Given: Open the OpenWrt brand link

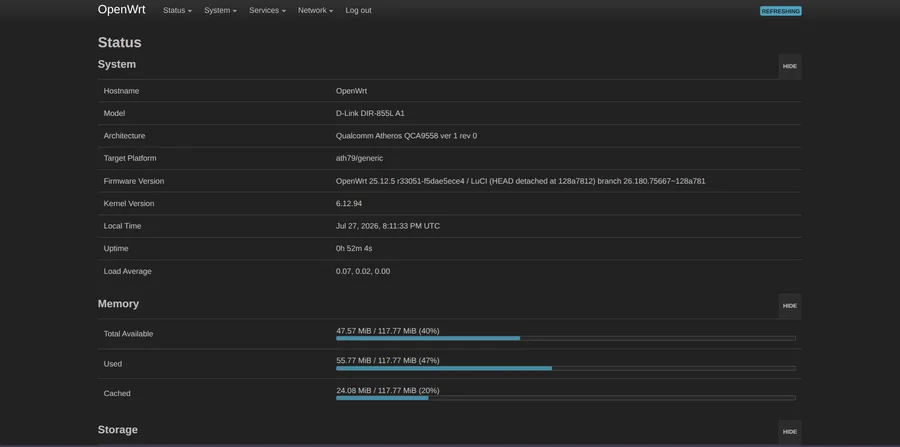Looking at the screenshot, I should (x=121, y=10).
